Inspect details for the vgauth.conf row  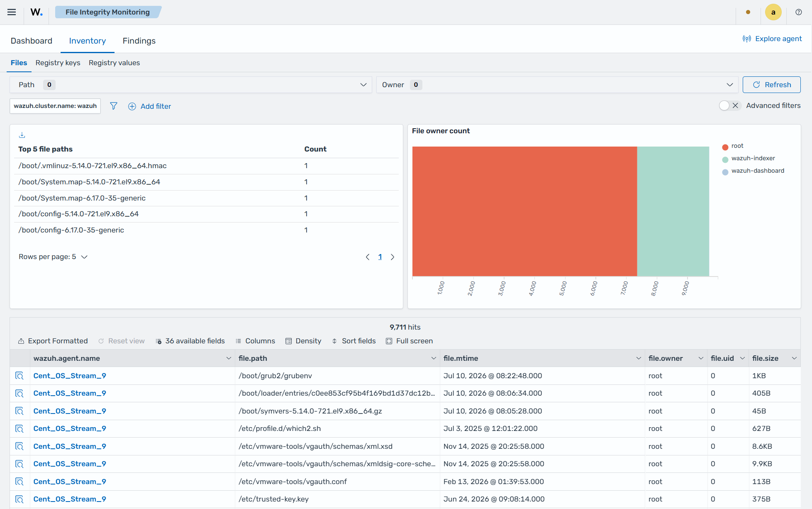coord(20,482)
